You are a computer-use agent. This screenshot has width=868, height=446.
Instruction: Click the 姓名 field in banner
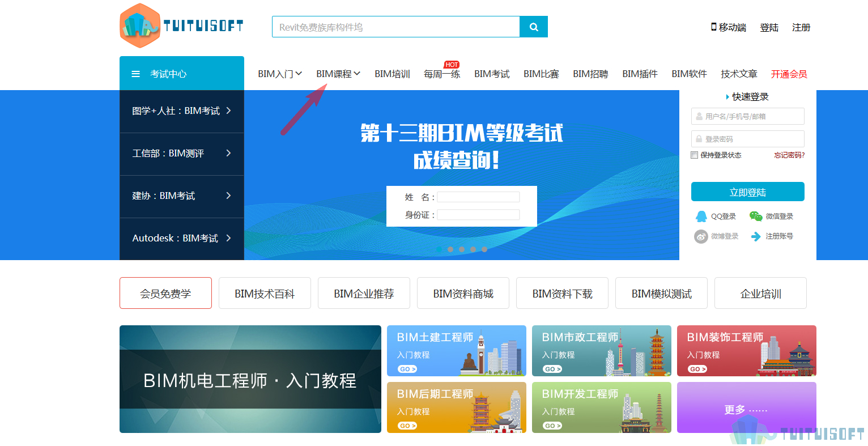[x=478, y=197]
